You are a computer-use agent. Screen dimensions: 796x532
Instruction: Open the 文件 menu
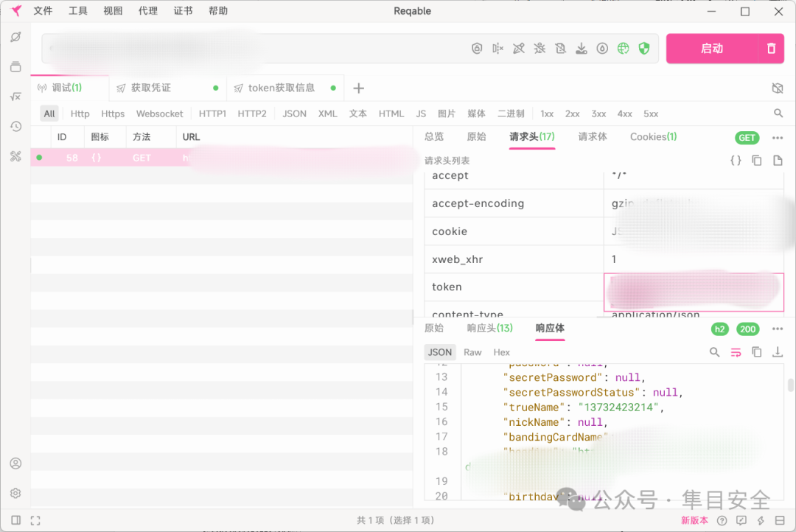point(43,11)
